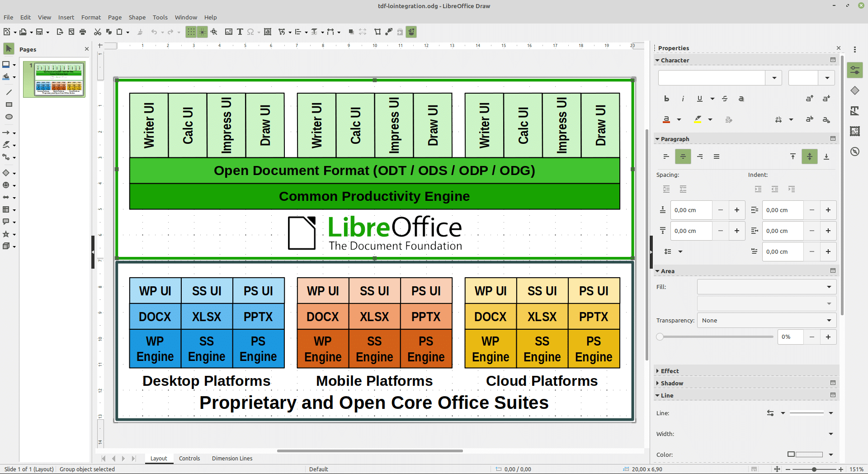
Task: Click the Shadow toolbar icon
Action: click(x=351, y=32)
